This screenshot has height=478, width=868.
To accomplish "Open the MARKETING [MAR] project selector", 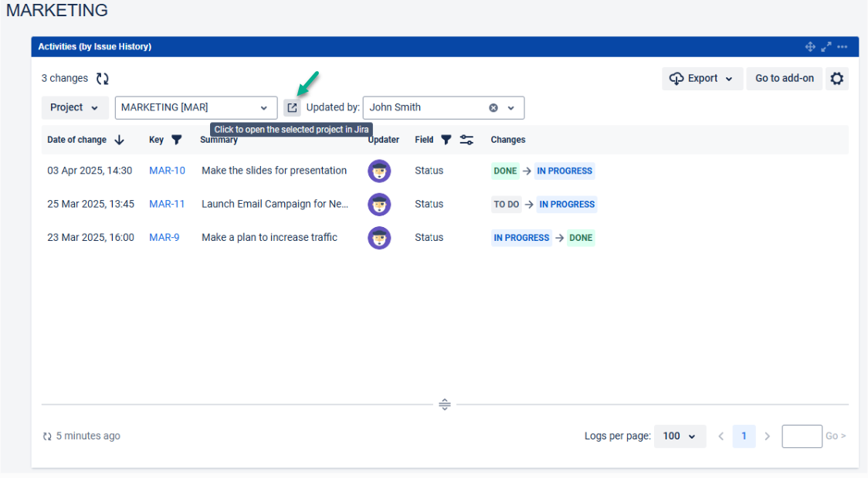I will tap(195, 107).
